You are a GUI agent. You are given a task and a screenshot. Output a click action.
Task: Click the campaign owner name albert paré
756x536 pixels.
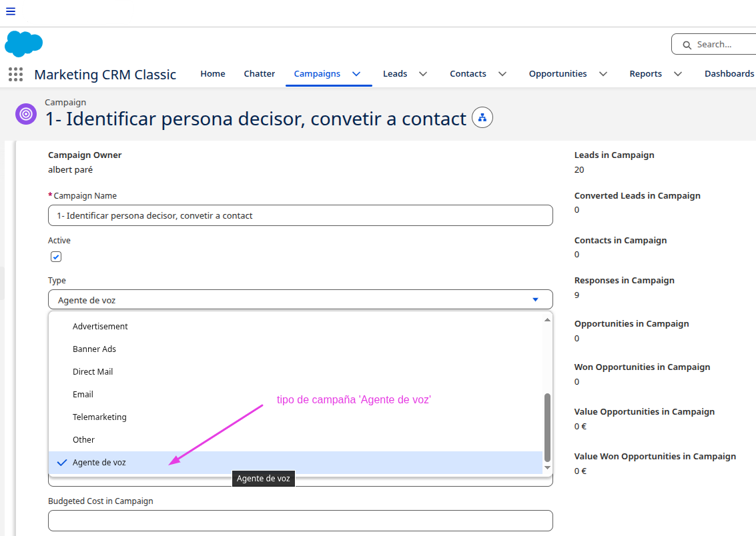pyautogui.click(x=70, y=169)
